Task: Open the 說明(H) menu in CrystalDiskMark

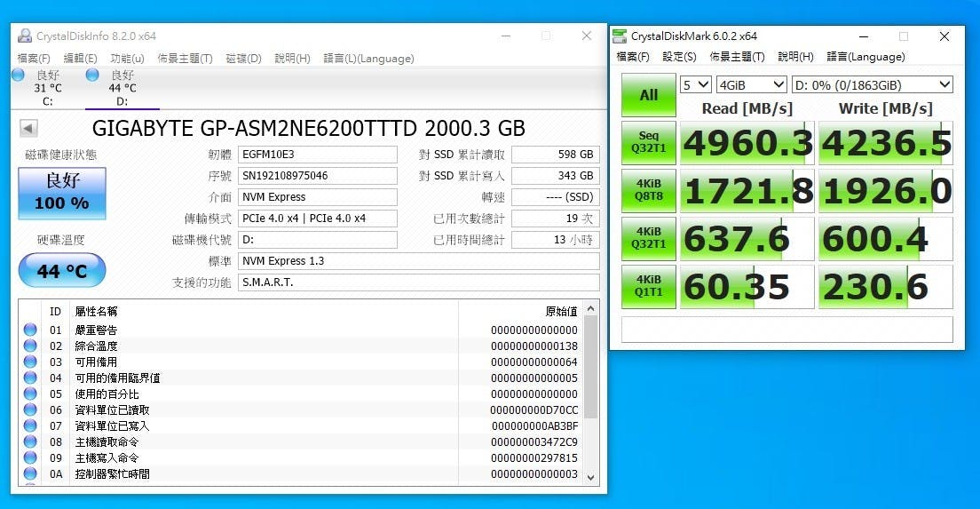Action: click(795, 56)
